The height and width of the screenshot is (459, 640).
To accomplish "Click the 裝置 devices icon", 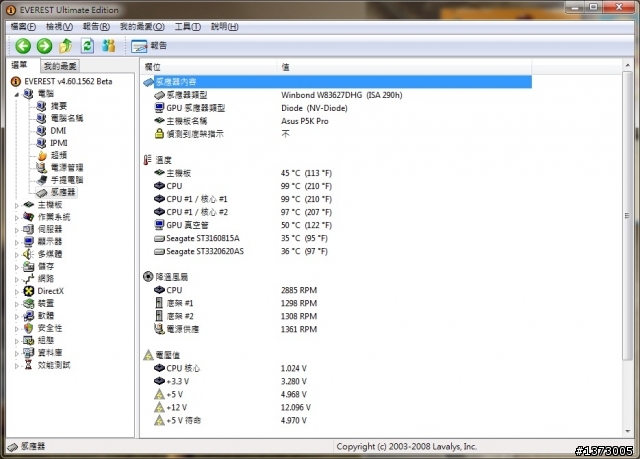I will (29, 303).
